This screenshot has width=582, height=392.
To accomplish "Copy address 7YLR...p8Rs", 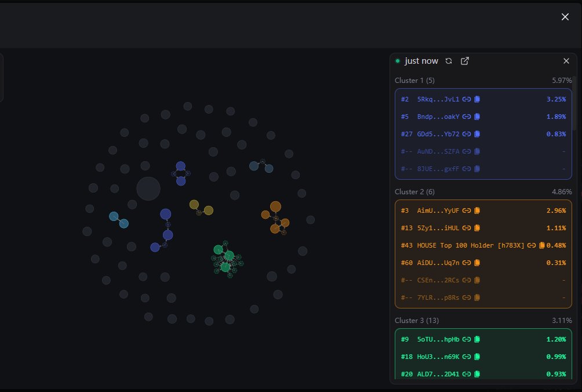I will point(477,297).
